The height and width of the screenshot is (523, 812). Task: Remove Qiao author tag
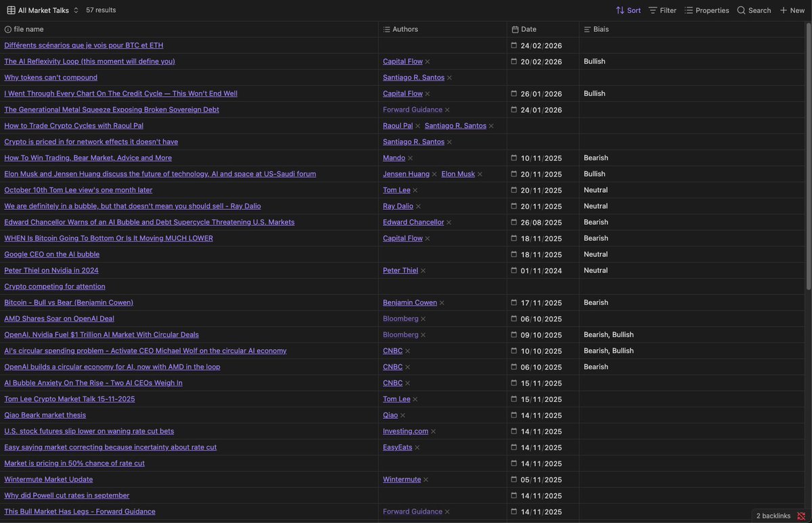[403, 415]
